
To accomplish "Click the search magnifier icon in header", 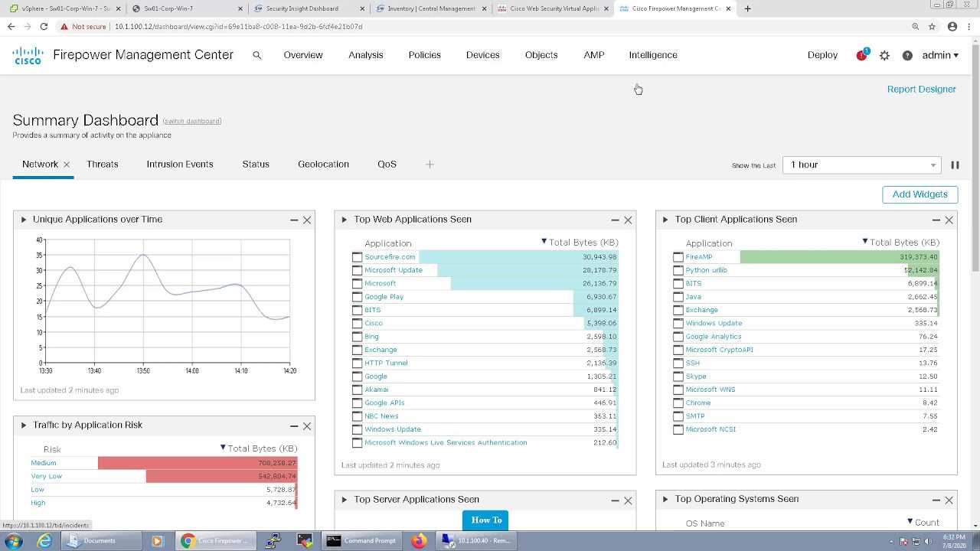I will pos(257,55).
